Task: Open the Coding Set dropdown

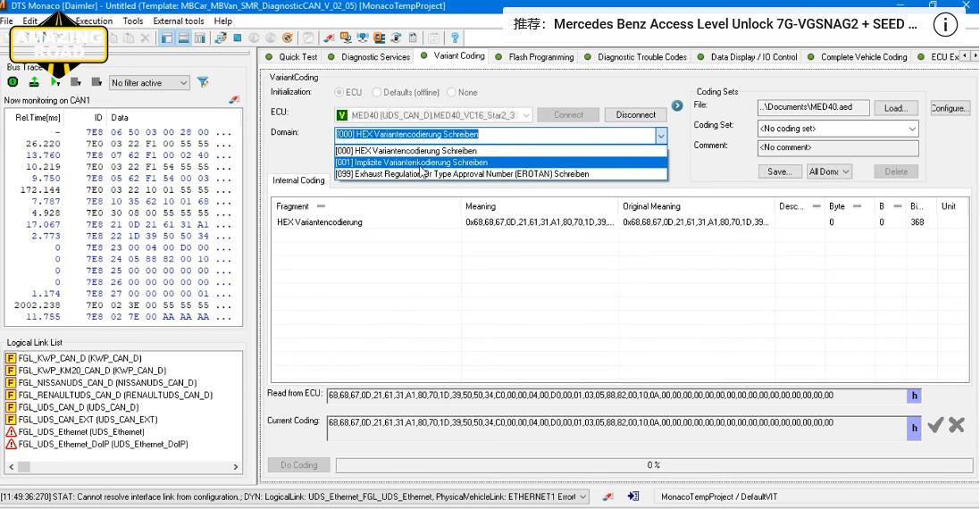Action: (x=838, y=129)
